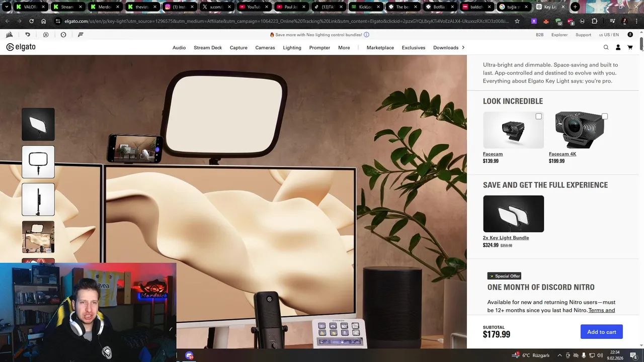Select third thumbnail showing side profile
This screenshot has width=644, height=362.
[x=38, y=200]
